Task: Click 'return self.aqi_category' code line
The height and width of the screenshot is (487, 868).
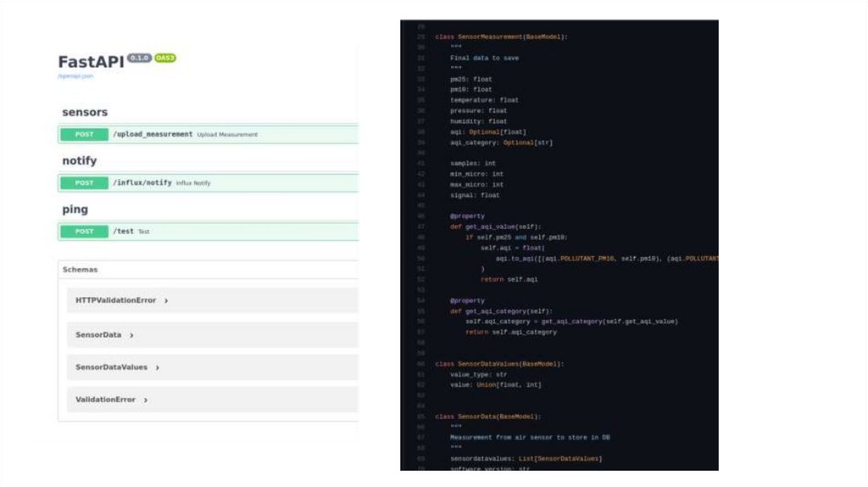Action: pyautogui.click(x=511, y=332)
